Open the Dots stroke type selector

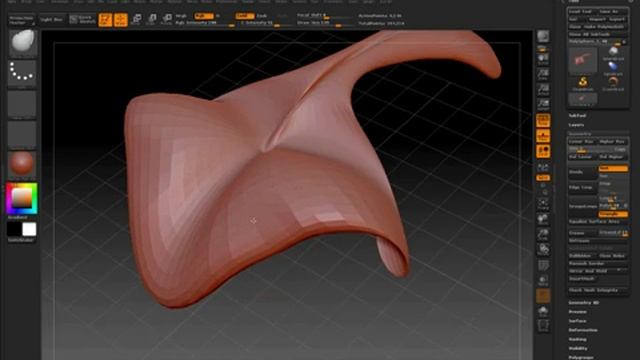click(x=22, y=73)
